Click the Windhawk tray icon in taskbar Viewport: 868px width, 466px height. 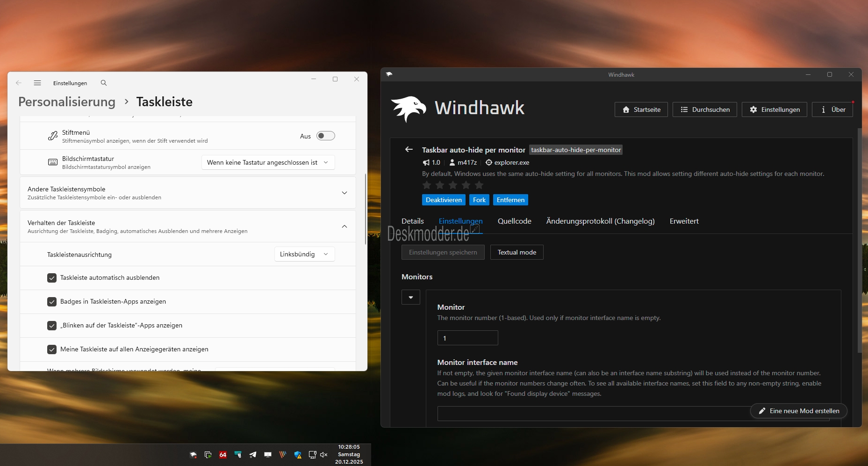pos(193,455)
